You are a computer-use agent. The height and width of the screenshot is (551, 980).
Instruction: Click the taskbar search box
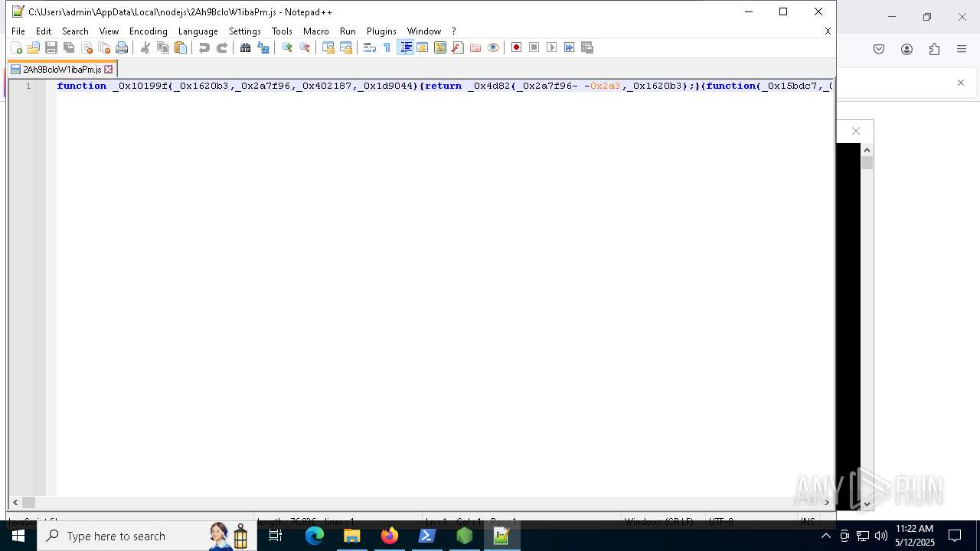click(x=145, y=536)
